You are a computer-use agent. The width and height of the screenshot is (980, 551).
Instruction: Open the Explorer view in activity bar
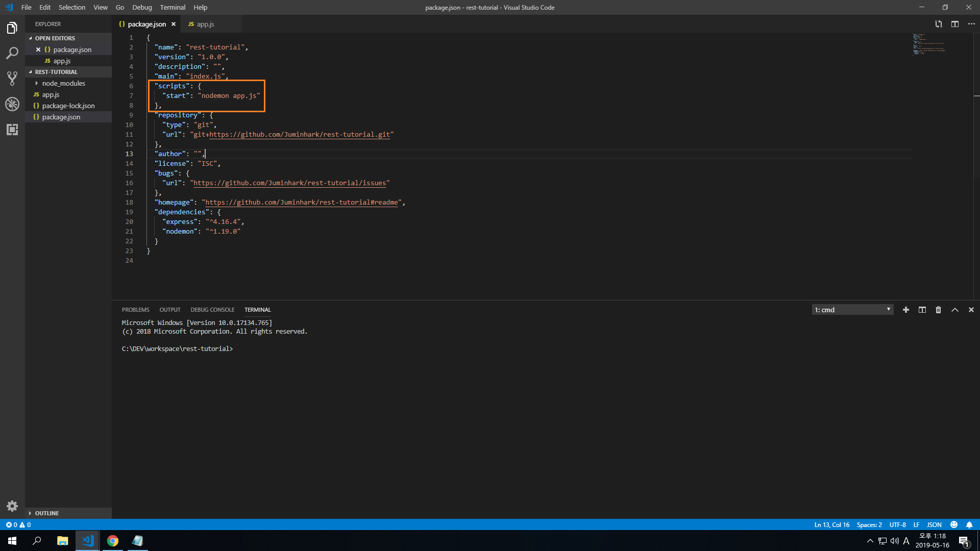pyautogui.click(x=12, y=28)
